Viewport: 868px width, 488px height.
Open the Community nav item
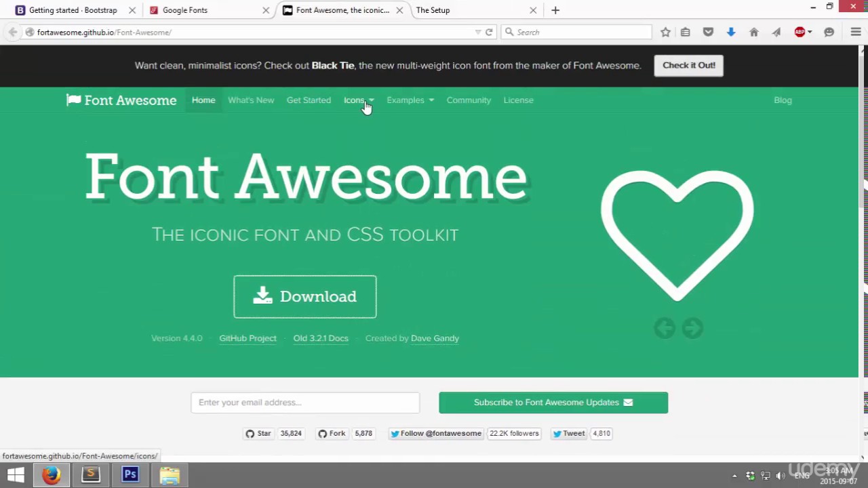coord(469,100)
